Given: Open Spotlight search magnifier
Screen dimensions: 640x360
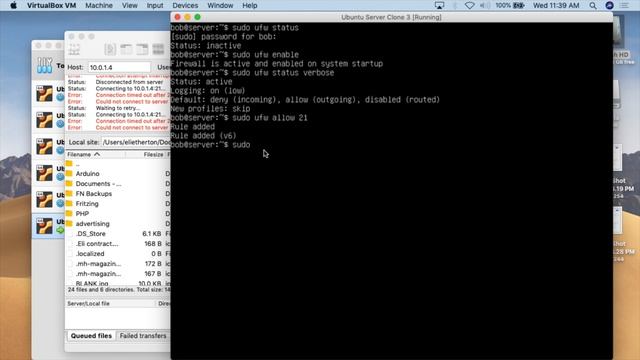Looking at the screenshot, I should point(593,6).
